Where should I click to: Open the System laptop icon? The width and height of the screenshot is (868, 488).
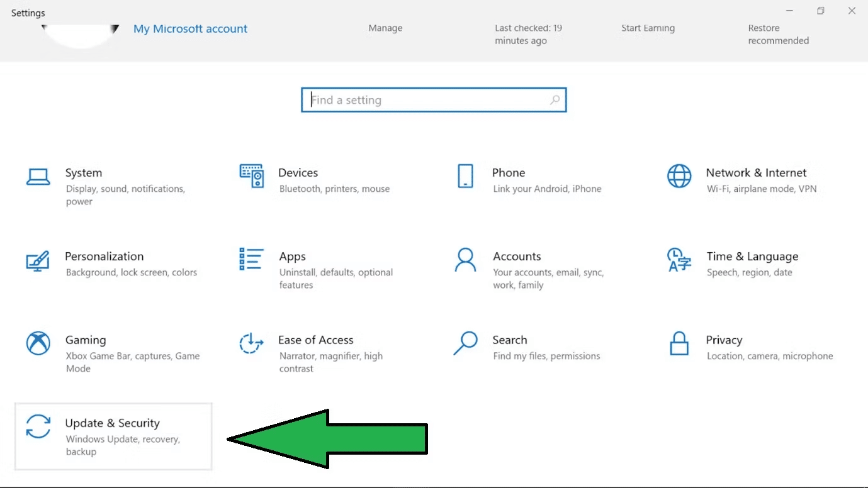(38, 177)
